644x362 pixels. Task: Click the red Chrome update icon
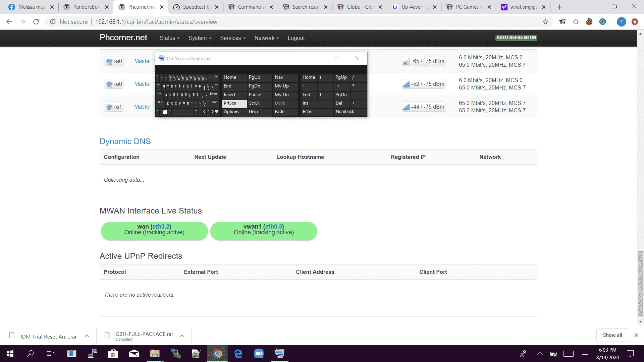point(635,22)
